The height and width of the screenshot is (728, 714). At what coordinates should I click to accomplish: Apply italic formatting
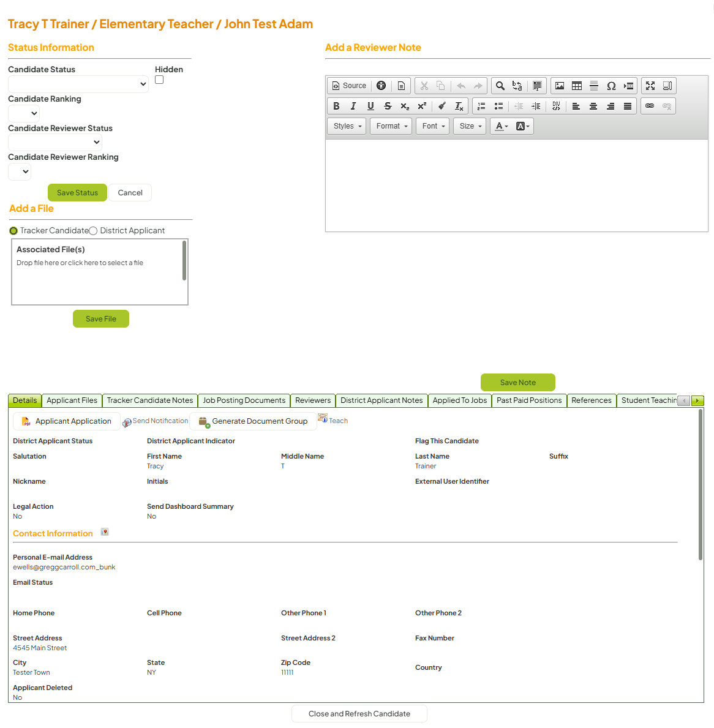353,107
